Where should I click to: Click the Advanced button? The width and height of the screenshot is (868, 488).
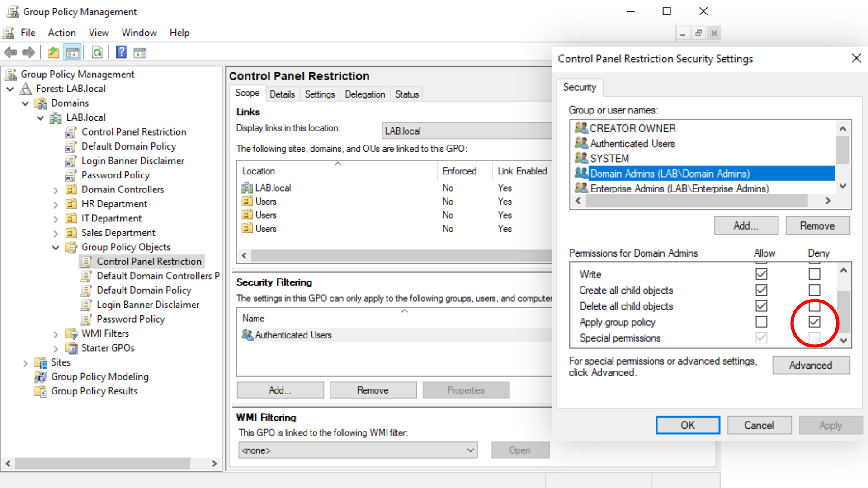[x=811, y=365]
